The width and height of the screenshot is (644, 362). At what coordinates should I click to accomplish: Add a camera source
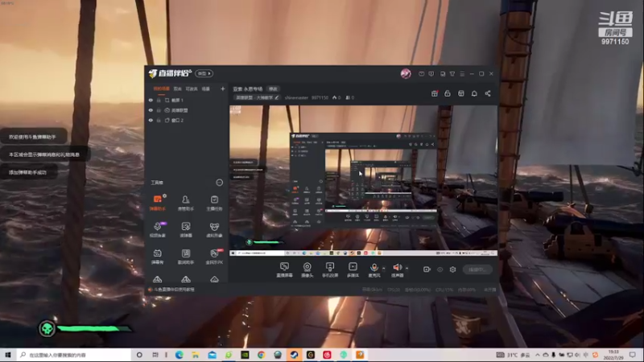308,269
